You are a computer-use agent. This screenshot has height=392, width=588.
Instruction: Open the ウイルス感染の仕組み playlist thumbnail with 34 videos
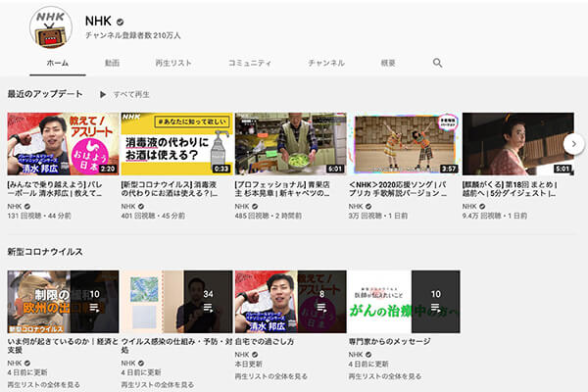pyautogui.click(x=177, y=302)
